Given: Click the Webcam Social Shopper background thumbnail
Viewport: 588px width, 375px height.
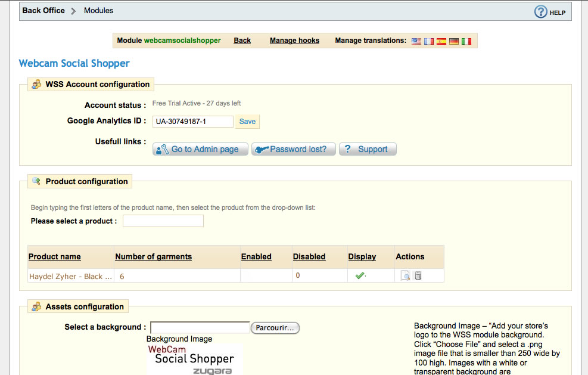Looking at the screenshot, I should coord(195,359).
